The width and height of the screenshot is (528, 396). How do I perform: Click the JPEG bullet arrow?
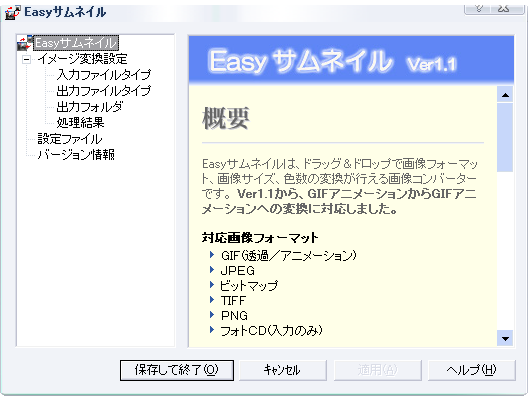point(212,270)
